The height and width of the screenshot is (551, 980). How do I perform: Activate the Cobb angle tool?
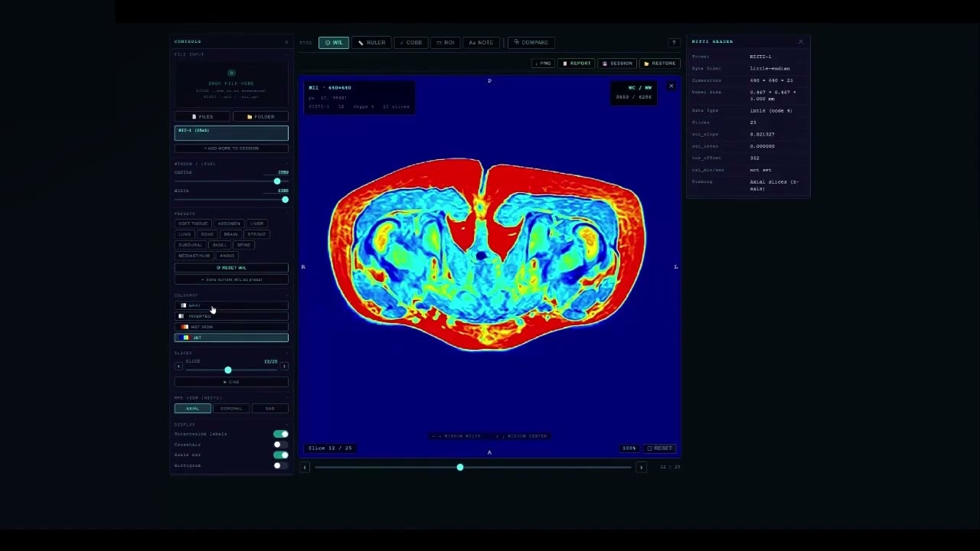pyautogui.click(x=410, y=43)
